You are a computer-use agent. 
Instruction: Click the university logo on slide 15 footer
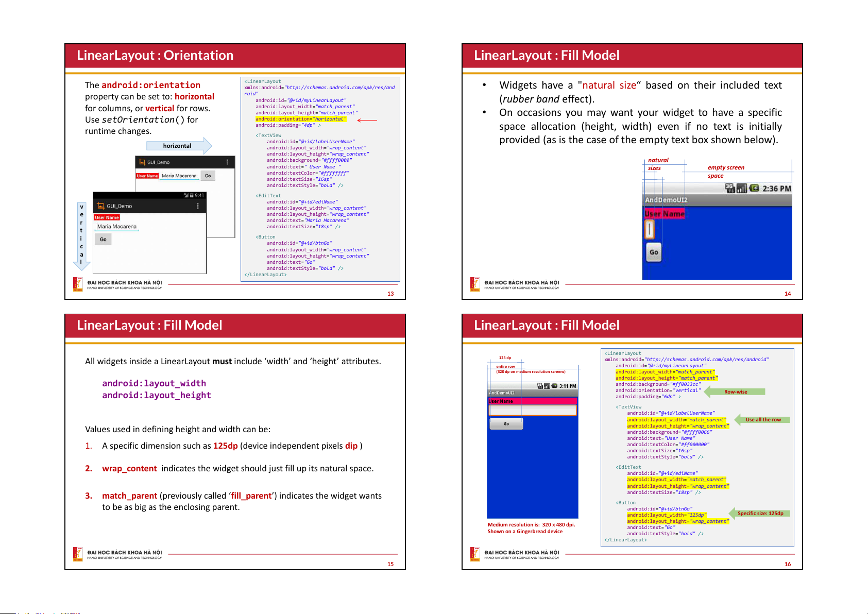(x=78, y=554)
